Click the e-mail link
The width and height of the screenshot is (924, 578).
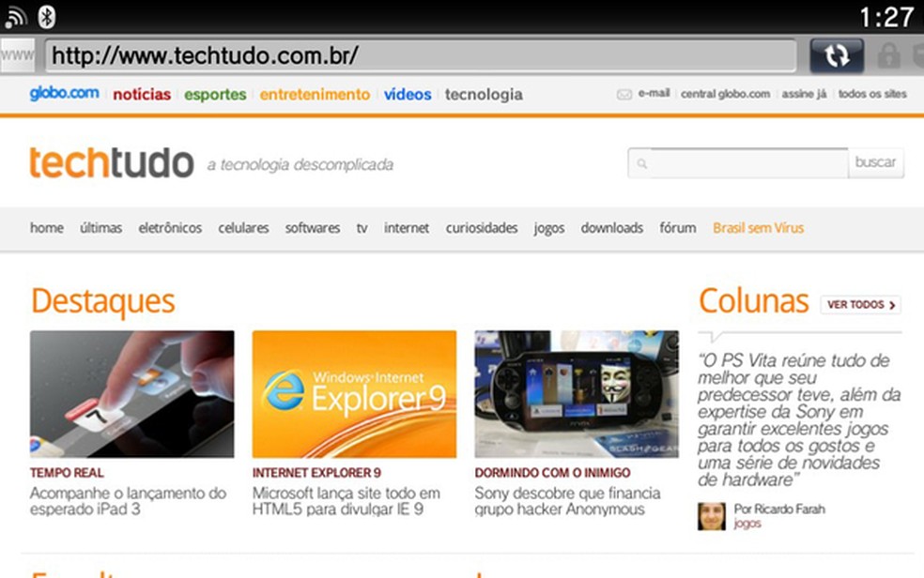click(x=654, y=93)
